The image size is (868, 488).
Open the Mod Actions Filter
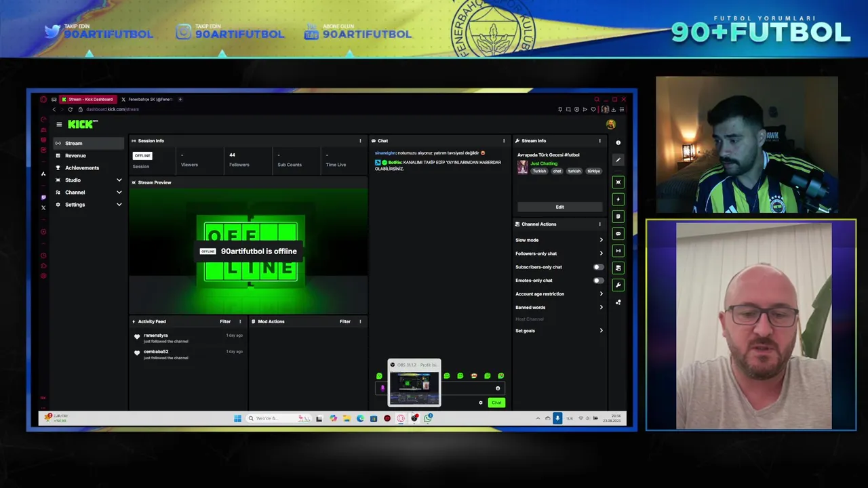(x=345, y=321)
